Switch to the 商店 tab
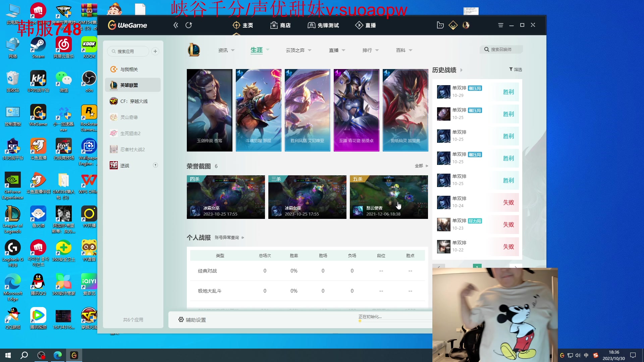Screen dimensions: 644x362 280,25
